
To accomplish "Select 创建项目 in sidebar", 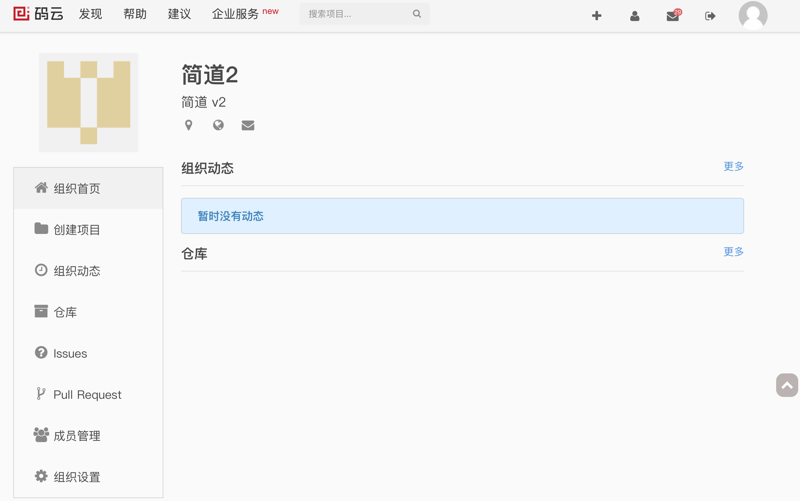I will click(x=88, y=230).
